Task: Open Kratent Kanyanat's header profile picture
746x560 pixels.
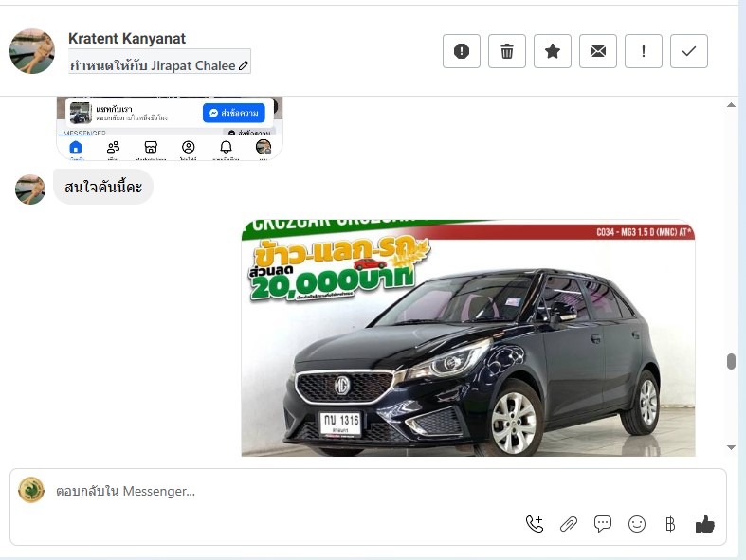Action: [32, 51]
